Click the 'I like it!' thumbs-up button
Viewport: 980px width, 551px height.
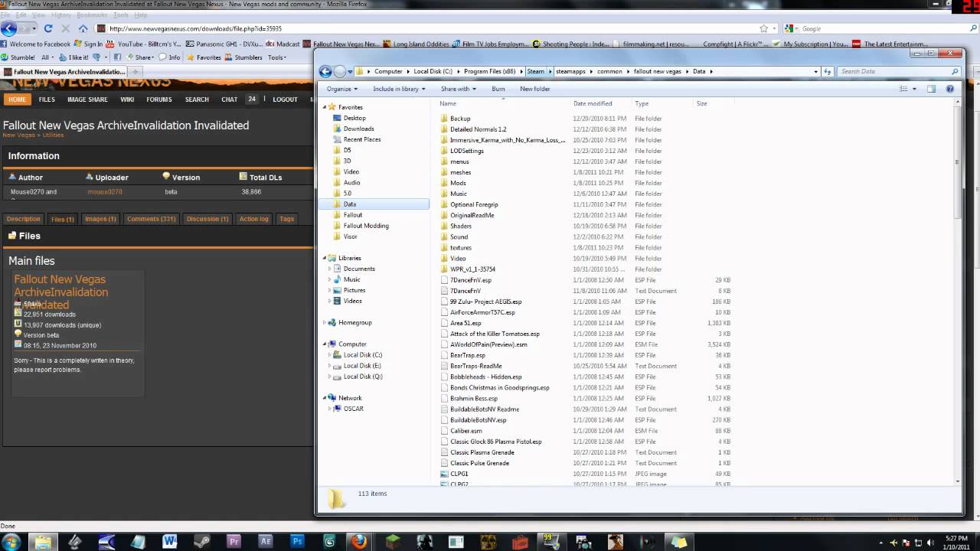(x=73, y=57)
